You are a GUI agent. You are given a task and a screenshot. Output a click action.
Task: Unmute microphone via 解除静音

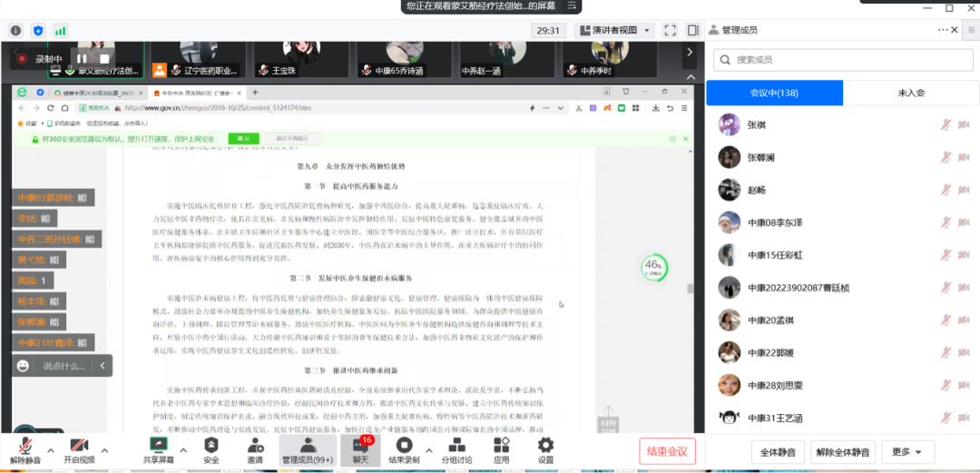pos(25,450)
